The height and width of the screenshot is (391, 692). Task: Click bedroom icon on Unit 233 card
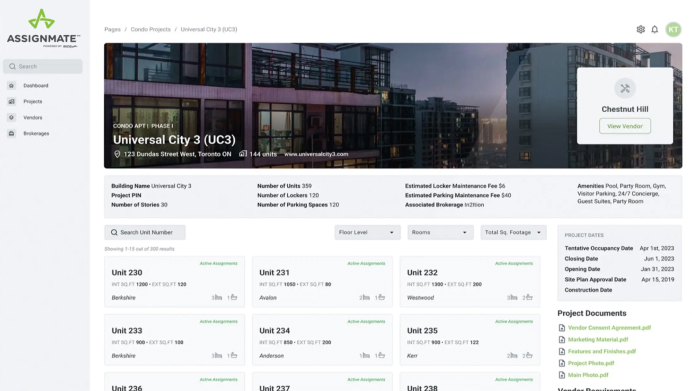218,355
